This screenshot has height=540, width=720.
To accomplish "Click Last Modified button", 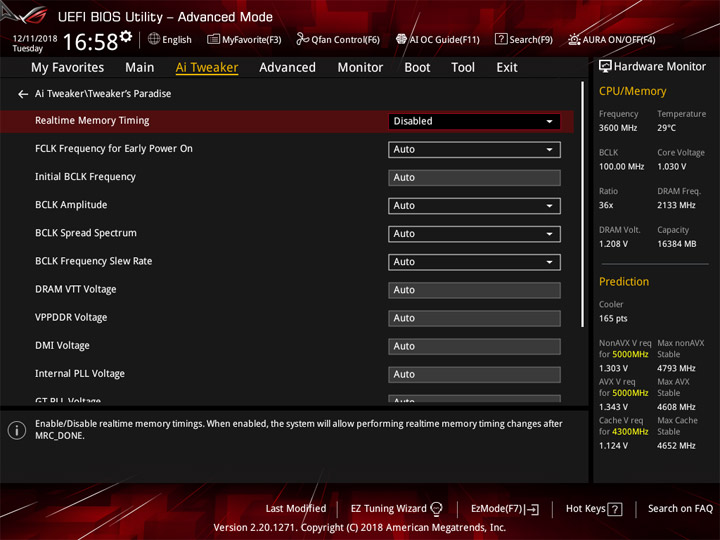I will tap(296, 509).
